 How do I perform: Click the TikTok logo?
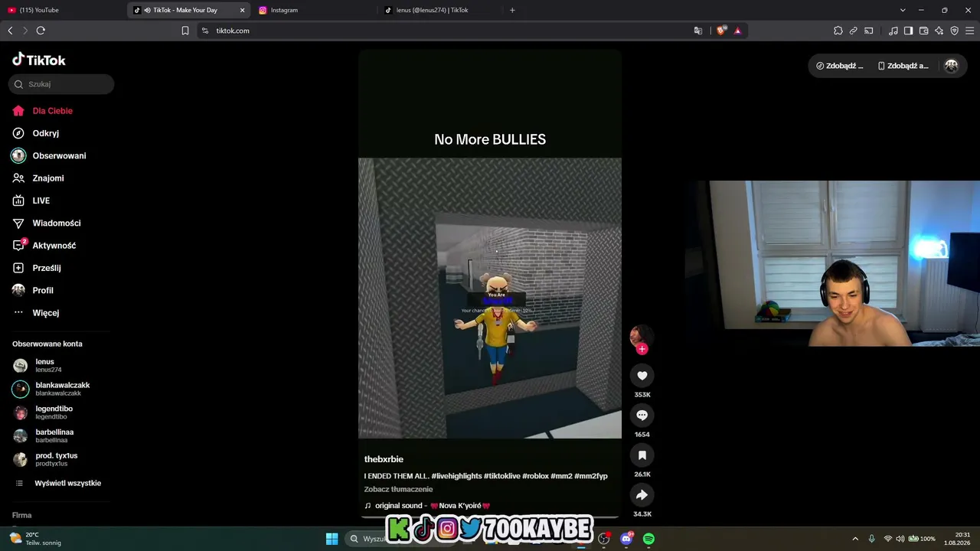pyautogui.click(x=39, y=60)
